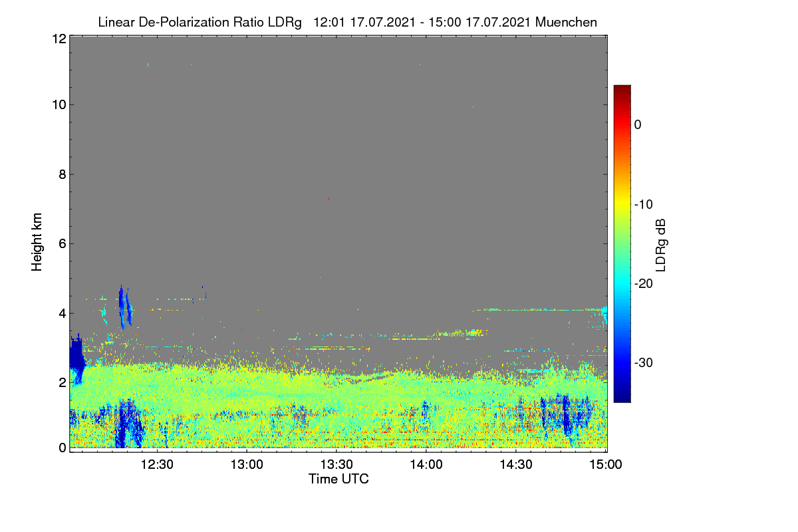The image size is (798, 532).
Task: Click the time tick label '14:00'
Action: point(426,465)
